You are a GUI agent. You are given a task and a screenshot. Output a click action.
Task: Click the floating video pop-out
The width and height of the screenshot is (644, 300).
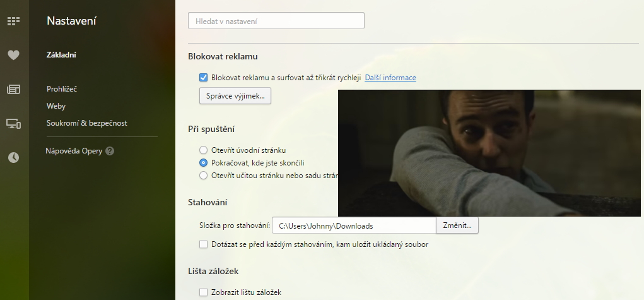489,153
